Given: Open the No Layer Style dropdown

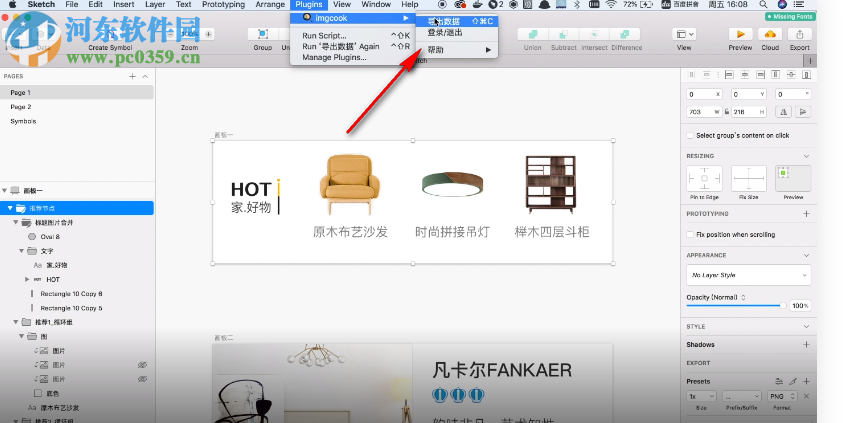Looking at the screenshot, I should tap(748, 275).
